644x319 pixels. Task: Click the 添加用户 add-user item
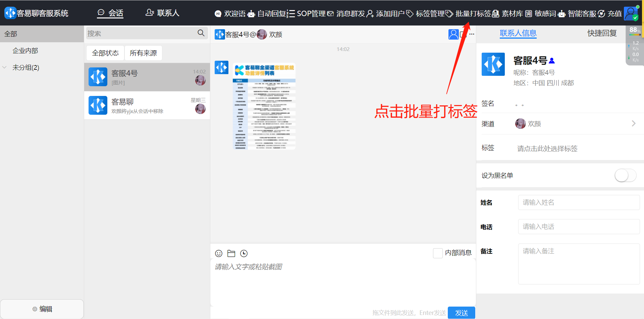(x=385, y=14)
